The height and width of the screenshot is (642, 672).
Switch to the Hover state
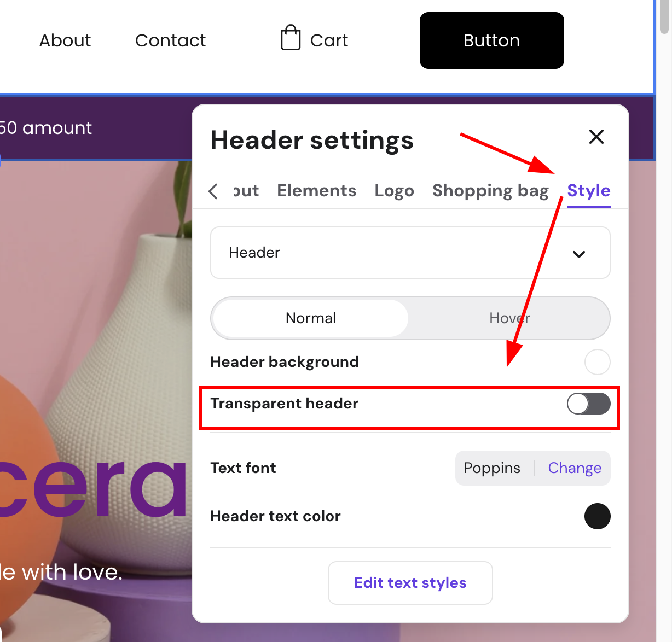(509, 318)
